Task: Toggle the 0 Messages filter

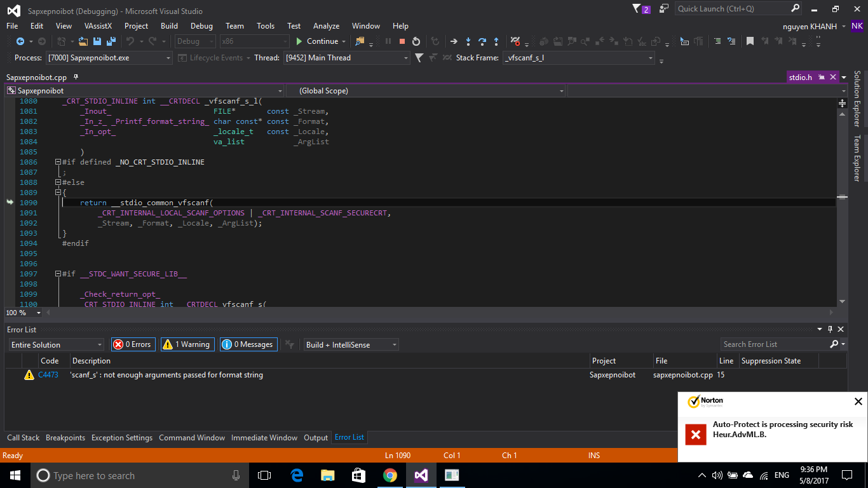Action: pos(248,344)
